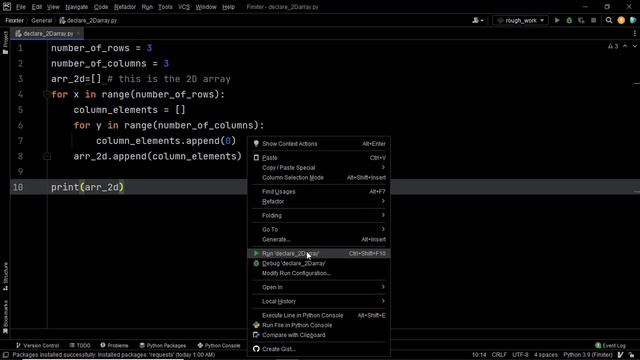
Task: Open the Refactor menu in menu bar
Action: coord(125,7)
